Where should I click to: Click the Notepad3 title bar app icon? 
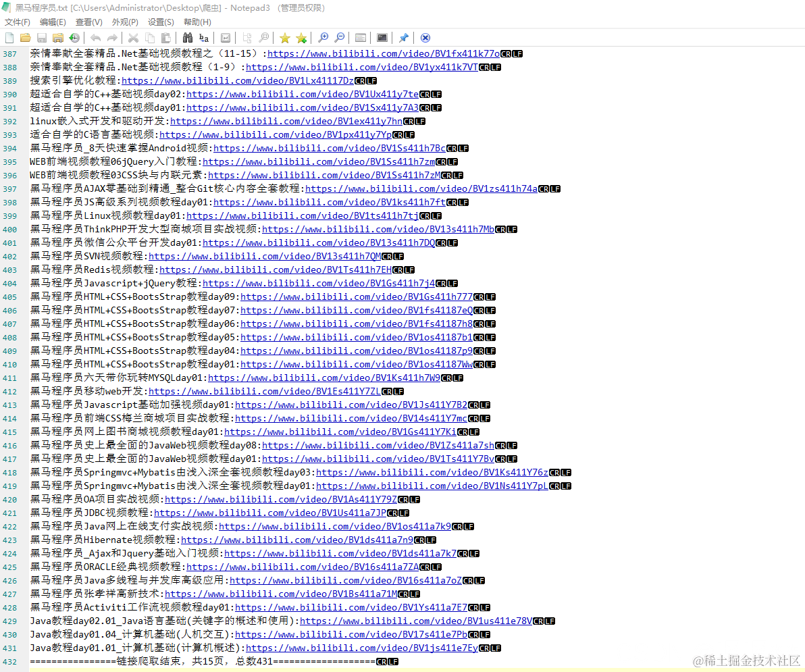tap(6, 7)
